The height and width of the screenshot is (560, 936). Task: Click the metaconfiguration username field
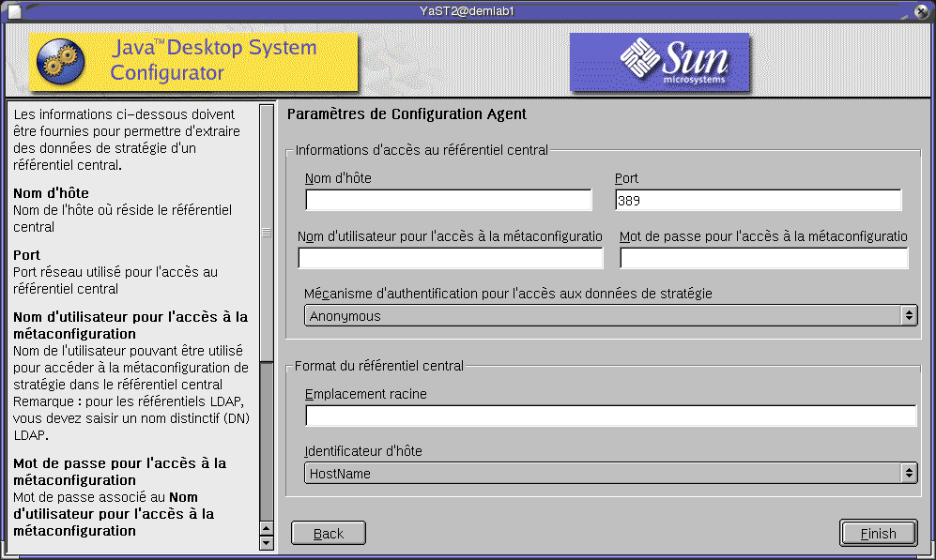pyautogui.click(x=448, y=257)
